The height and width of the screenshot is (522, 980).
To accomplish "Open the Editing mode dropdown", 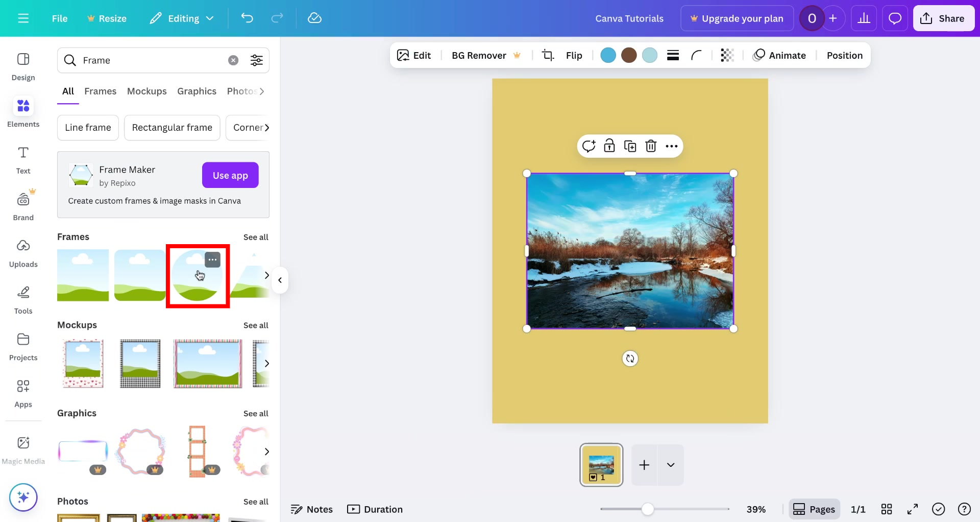I will pyautogui.click(x=182, y=18).
